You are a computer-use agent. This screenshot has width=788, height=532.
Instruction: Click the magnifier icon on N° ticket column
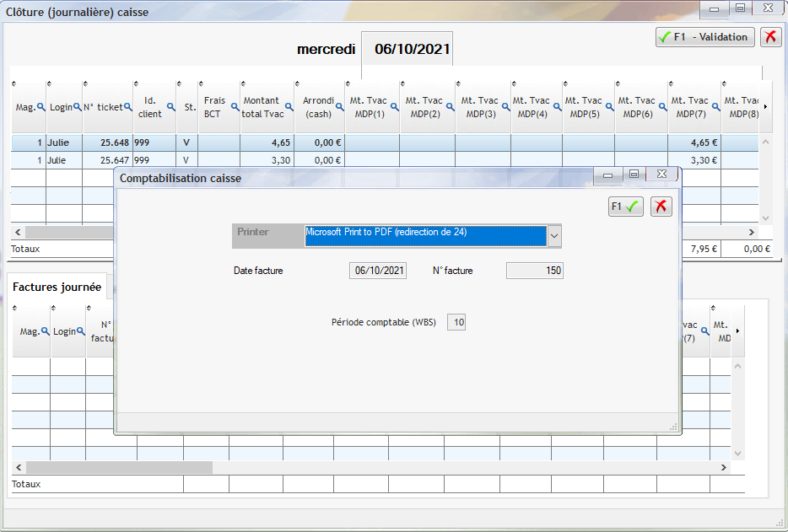click(x=127, y=107)
